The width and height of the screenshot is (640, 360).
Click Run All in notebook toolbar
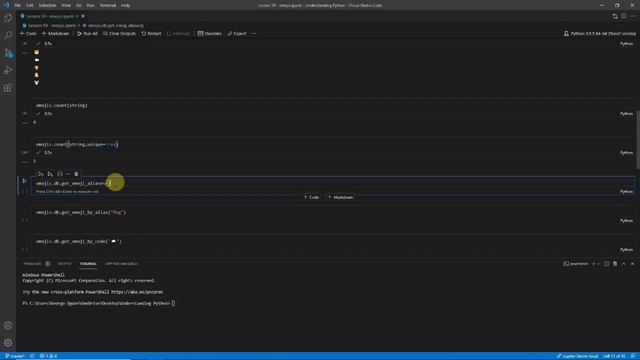click(x=87, y=33)
